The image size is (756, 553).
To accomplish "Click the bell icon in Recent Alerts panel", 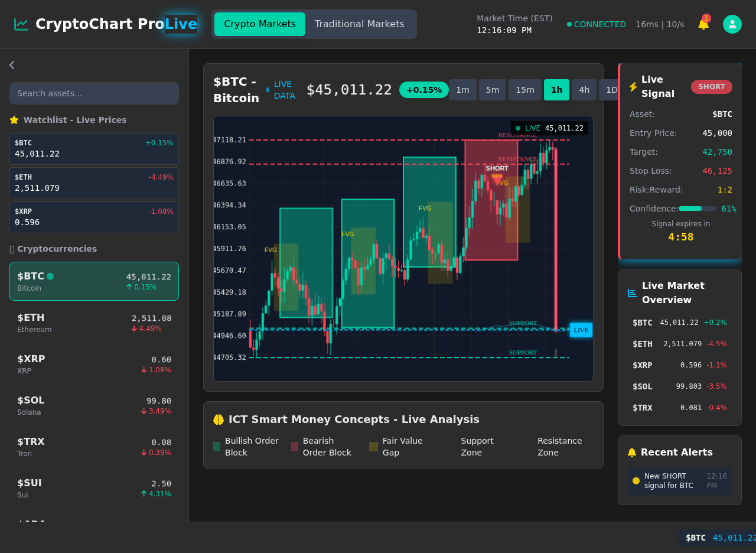I will [632, 452].
